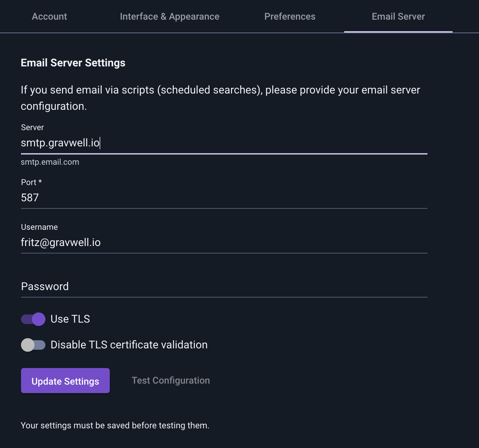The height and width of the screenshot is (448, 479).
Task: Click the Update Settings button
Action: point(65,381)
